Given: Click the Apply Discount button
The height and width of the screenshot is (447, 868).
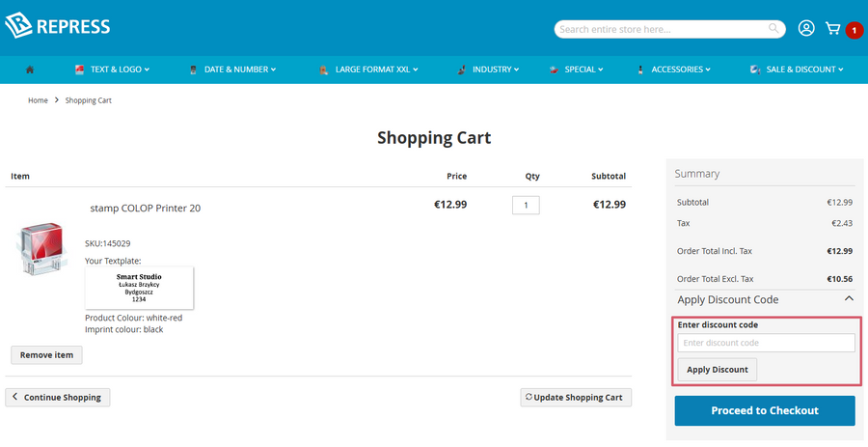Looking at the screenshot, I should coord(718,370).
